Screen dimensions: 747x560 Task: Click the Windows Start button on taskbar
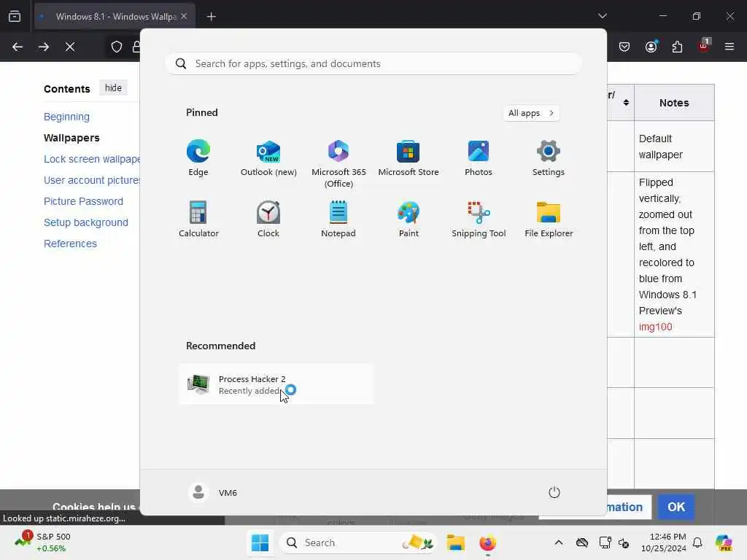click(260, 542)
